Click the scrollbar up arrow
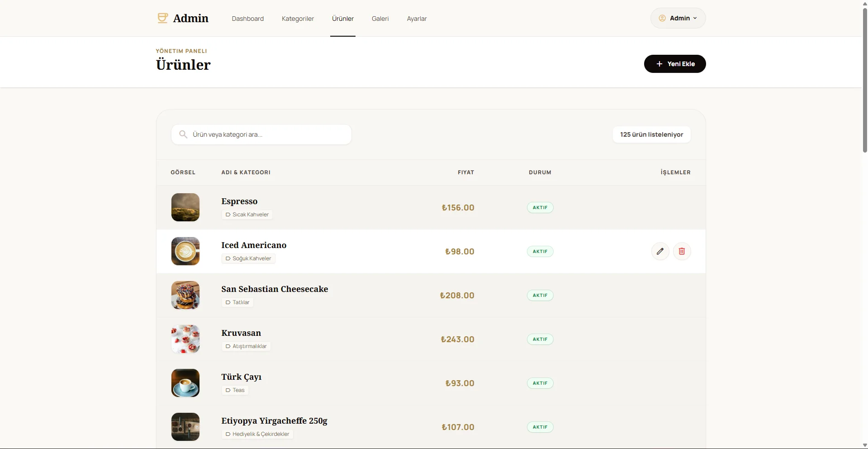Image resolution: width=868 pixels, height=449 pixels. point(865,3)
